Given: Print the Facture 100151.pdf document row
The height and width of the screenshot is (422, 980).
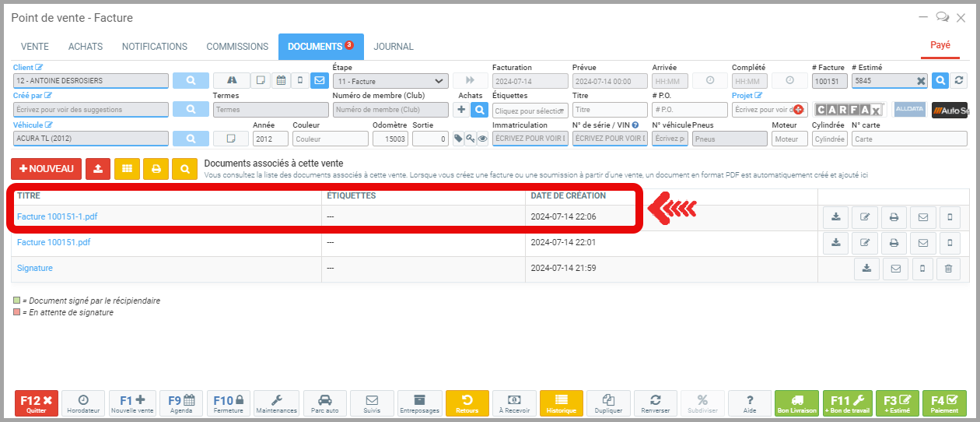Looking at the screenshot, I should point(894,243).
